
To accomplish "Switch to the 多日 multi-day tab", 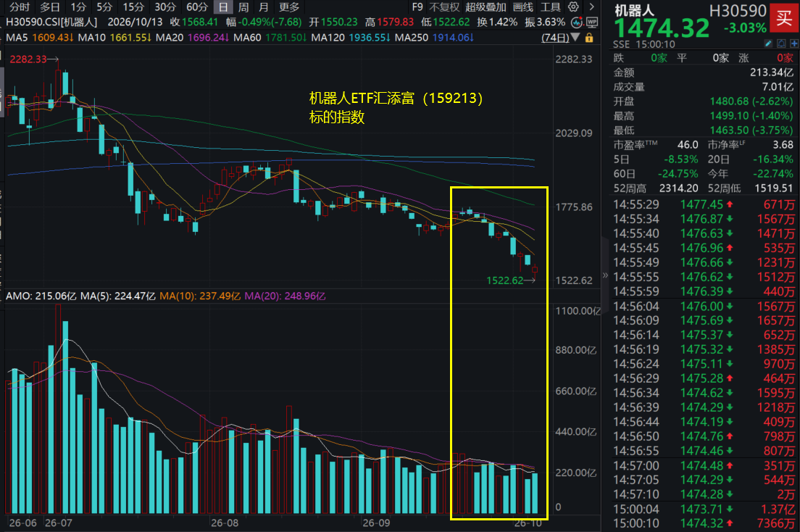I will 49,7.
